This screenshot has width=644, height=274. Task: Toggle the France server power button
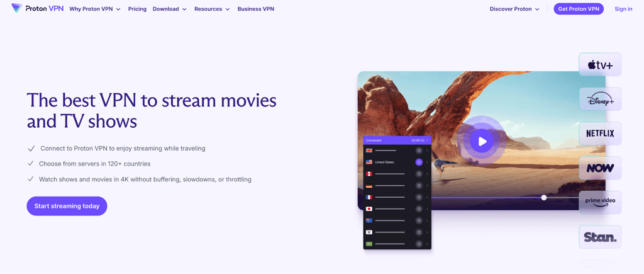pyautogui.click(x=419, y=197)
